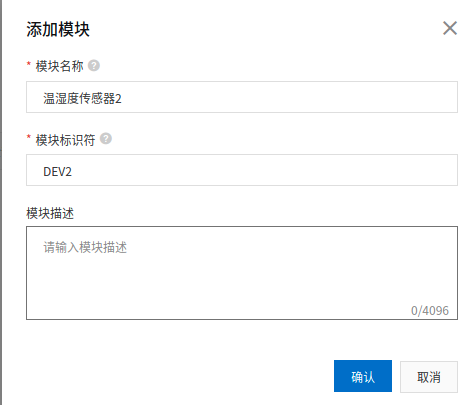Close the 添加模块 dialog with the X
Viewport: 472px width, 405px height.
(450, 28)
